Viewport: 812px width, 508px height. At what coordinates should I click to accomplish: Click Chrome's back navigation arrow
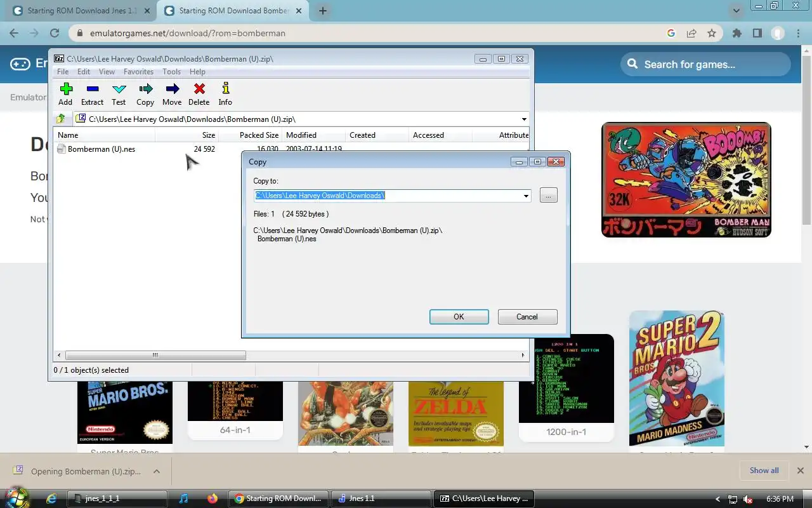click(x=14, y=33)
